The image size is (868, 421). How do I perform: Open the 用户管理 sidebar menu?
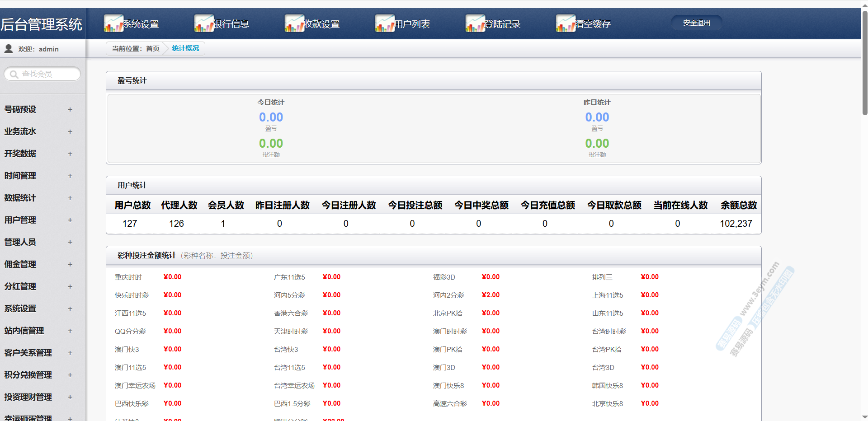pyautogui.click(x=20, y=220)
